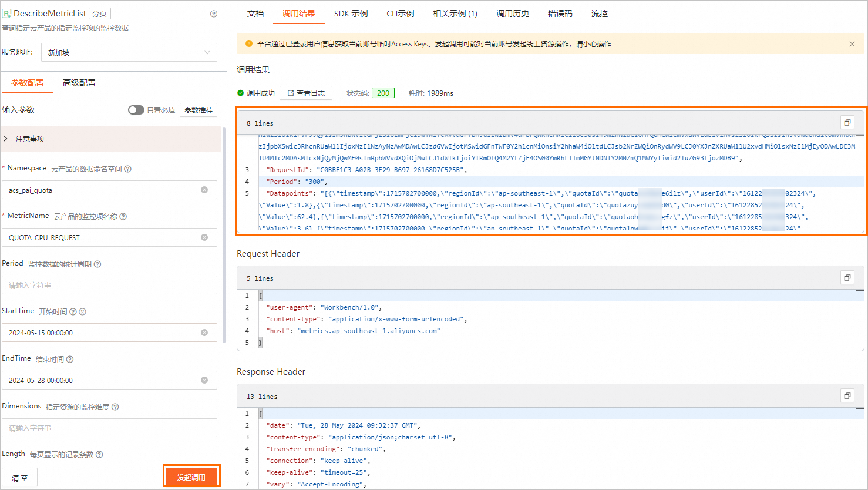Open the 相关示例 (1) tab
The image size is (868, 490).
point(455,14)
